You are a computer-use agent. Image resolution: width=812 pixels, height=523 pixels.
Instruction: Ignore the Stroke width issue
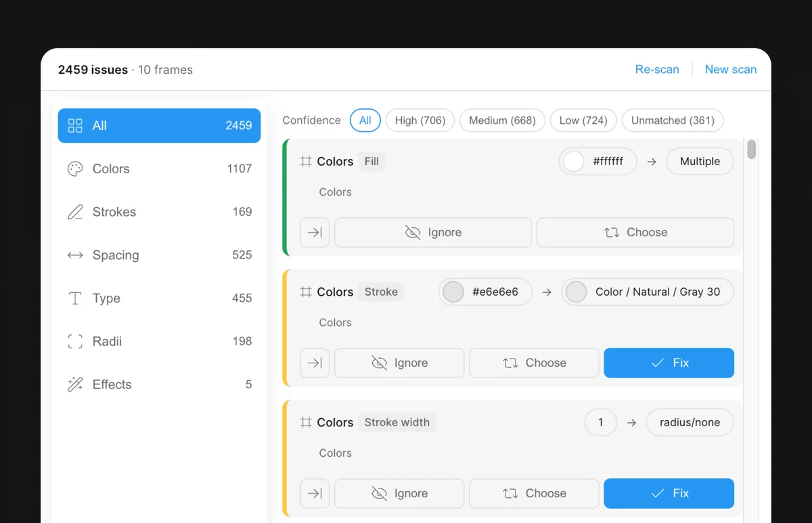pyautogui.click(x=399, y=493)
